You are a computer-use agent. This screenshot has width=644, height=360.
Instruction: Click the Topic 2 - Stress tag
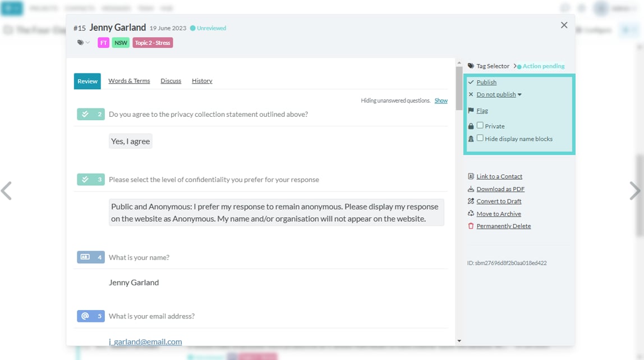[153, 43]
